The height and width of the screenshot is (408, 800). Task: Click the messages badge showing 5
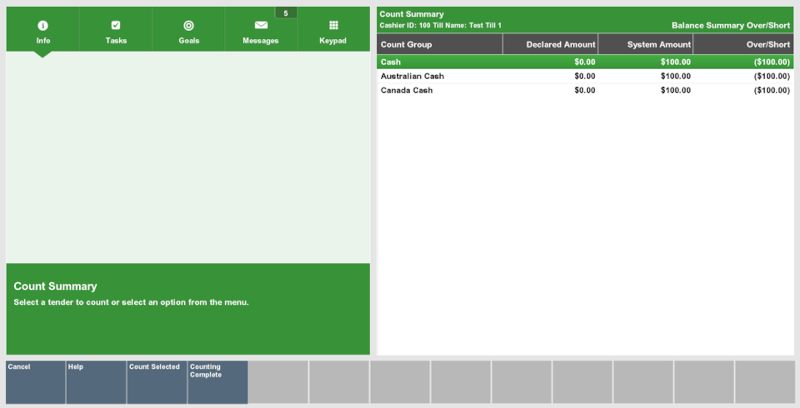pyautogui.click(x=286, y=13)
